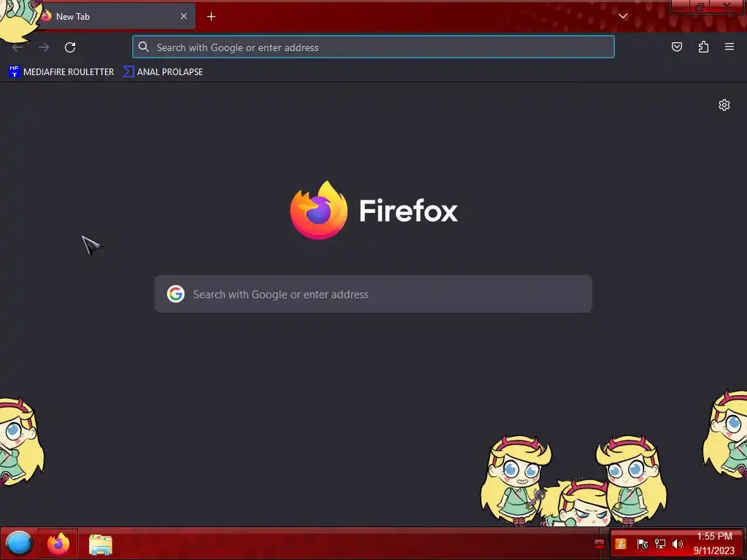
Task: Open the MEDIAFIRE ROULETTER bookmark
Action: pos(61,72)
